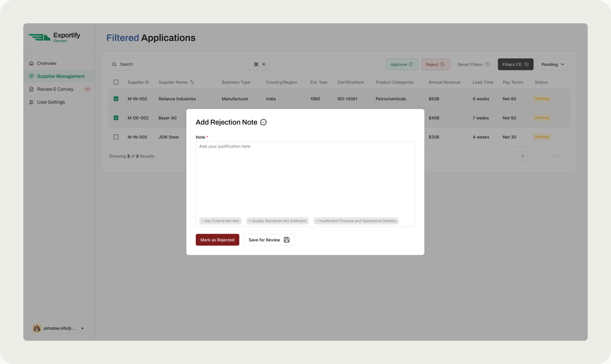
Task: Click the Certifications column header
Action: (x=351, y=82)
